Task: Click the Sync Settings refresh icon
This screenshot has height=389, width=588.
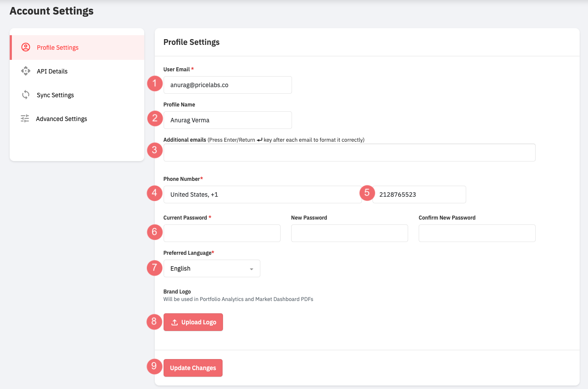Action: click(x=26, y=95)
